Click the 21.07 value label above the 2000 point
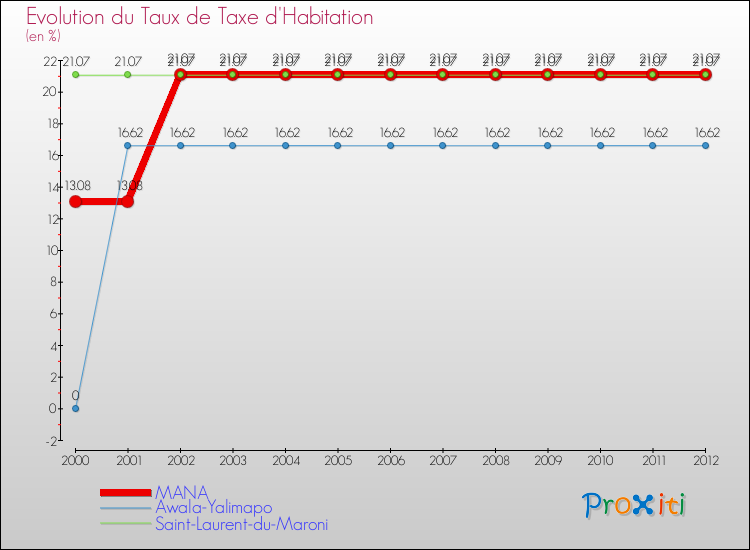The image size is (750, 550). pos(77,62)
